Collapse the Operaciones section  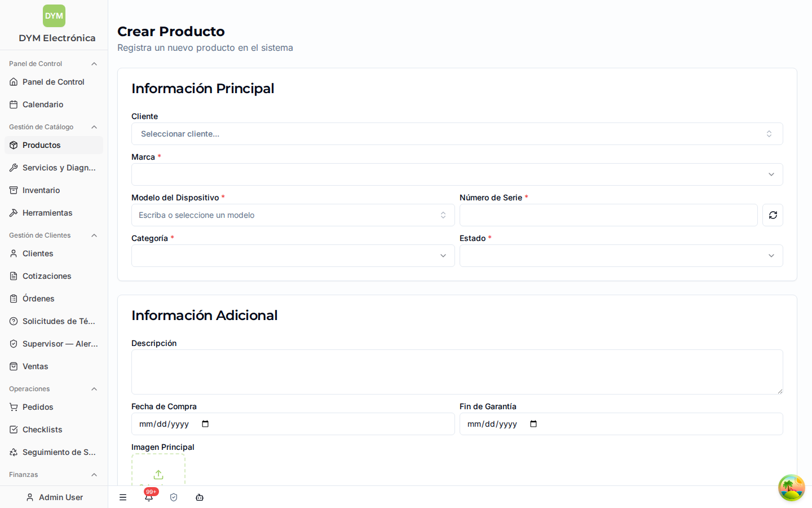(x=94, y=389)
